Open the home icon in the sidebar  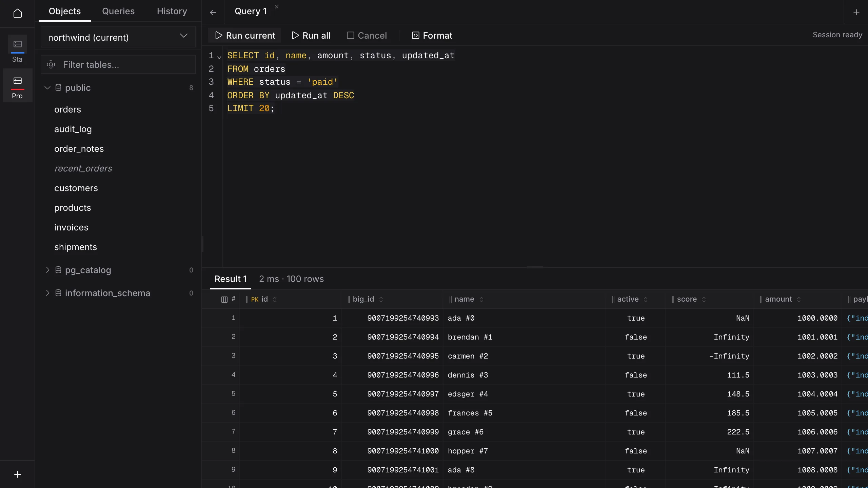pos(17,13)
